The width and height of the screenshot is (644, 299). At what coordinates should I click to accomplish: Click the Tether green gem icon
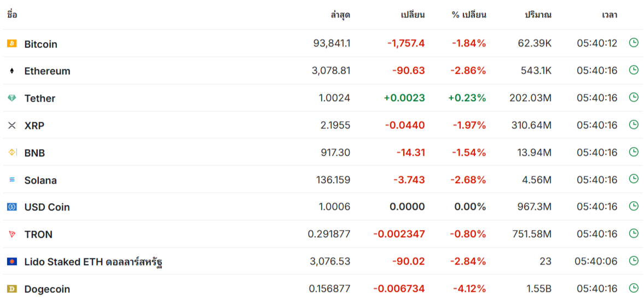tap(11, 98)
